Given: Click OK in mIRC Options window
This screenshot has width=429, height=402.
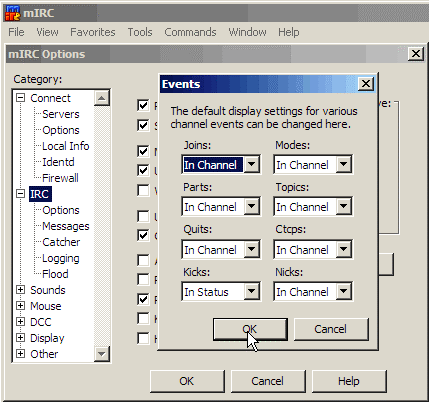Looking at the screenshot, I should (187, 381).
